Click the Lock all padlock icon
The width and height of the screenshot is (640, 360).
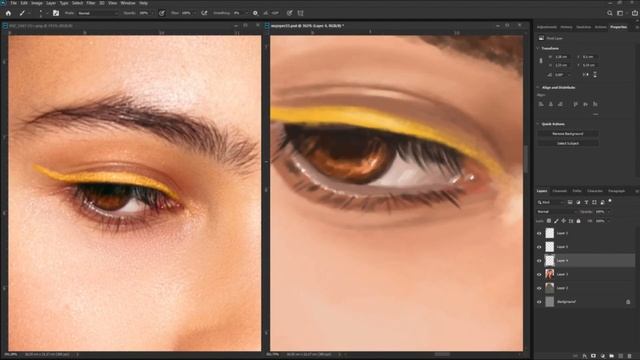point(578,221)
